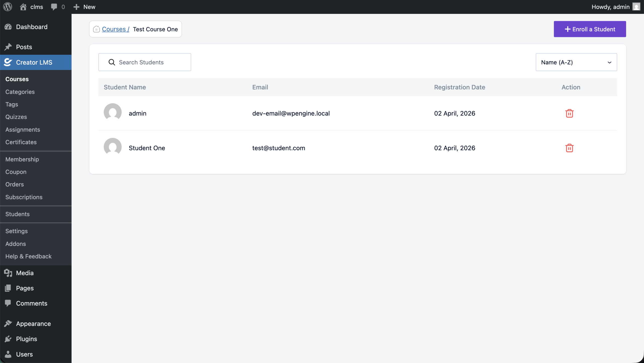The width and height of the screenshot is (644, 363).
Task: Open the WordPress logo menu
Action: (7, 7)
